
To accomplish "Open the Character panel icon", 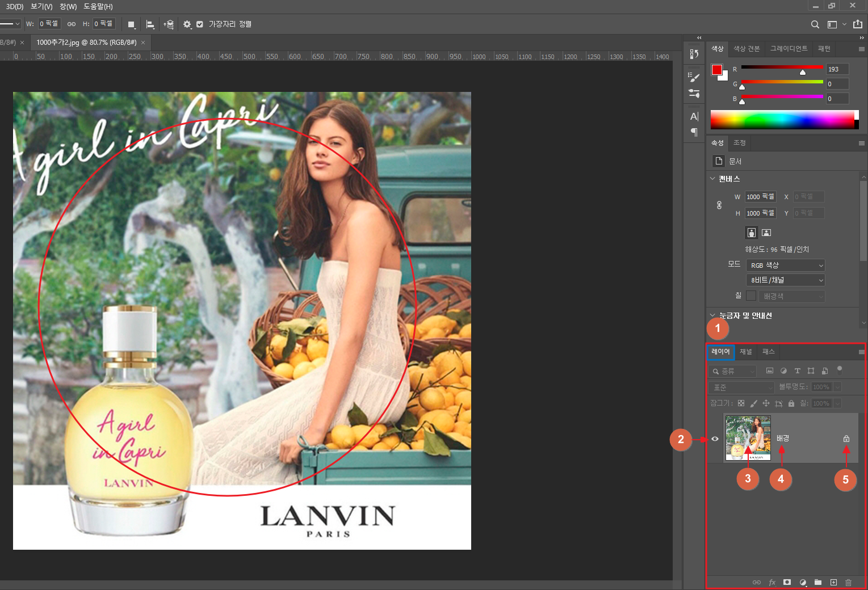I will tap(694, 116).
